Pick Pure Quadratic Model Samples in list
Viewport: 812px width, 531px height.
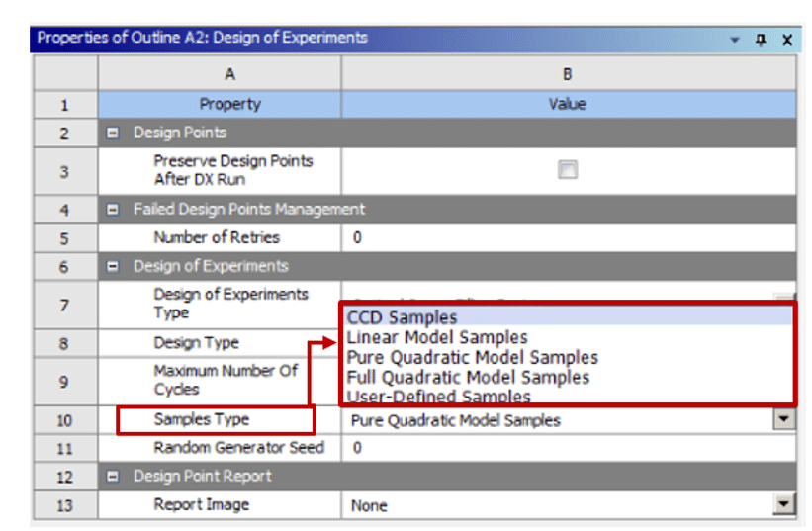[472, 357]
